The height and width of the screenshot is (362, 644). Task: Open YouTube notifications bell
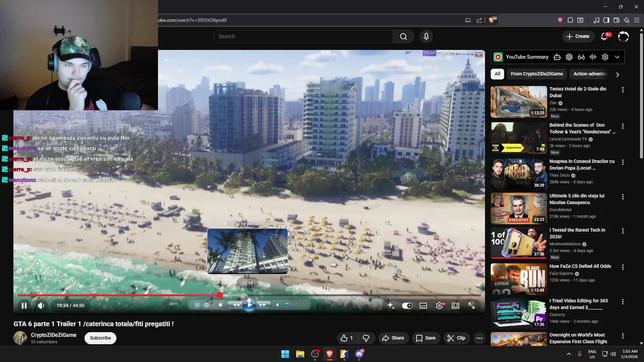pyautogui.click(x=605, y=36)
